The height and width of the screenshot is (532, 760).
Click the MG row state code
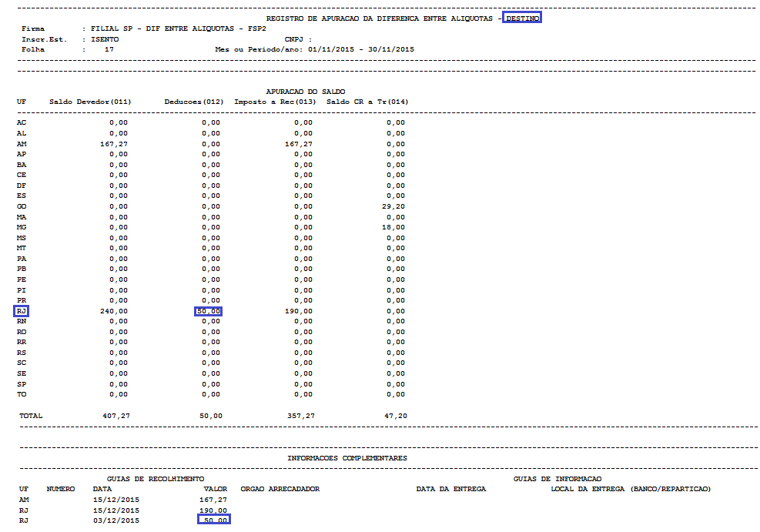point(22,227)
